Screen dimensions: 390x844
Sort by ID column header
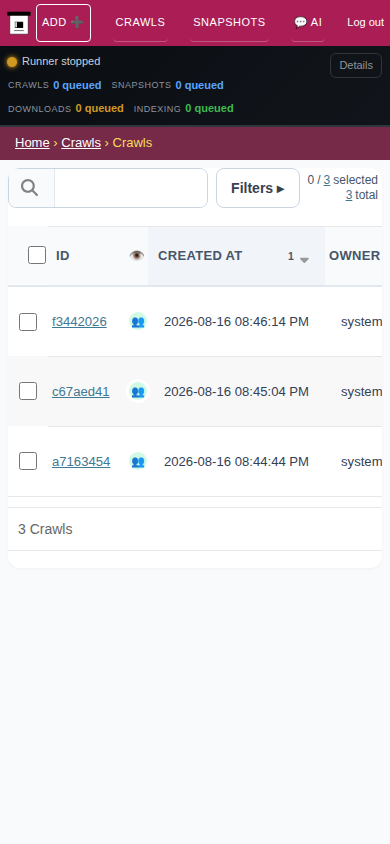pos(62,256)
